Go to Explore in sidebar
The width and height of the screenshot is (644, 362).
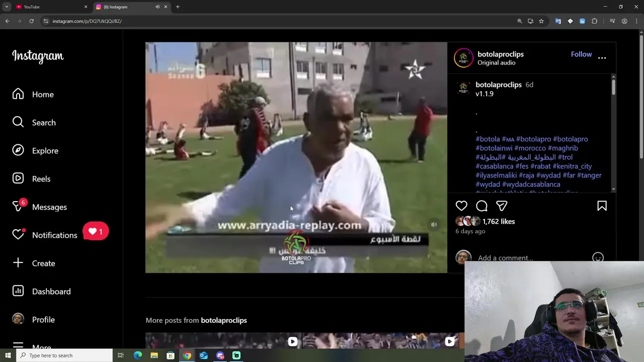(35, 151)
